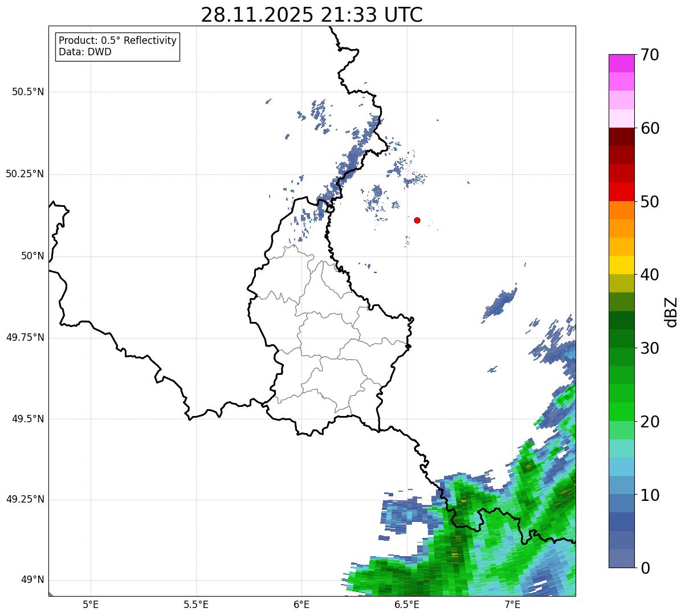Click the "50°N" latitude label
This screenshot has height=616, width=685.
coord(32,256)
